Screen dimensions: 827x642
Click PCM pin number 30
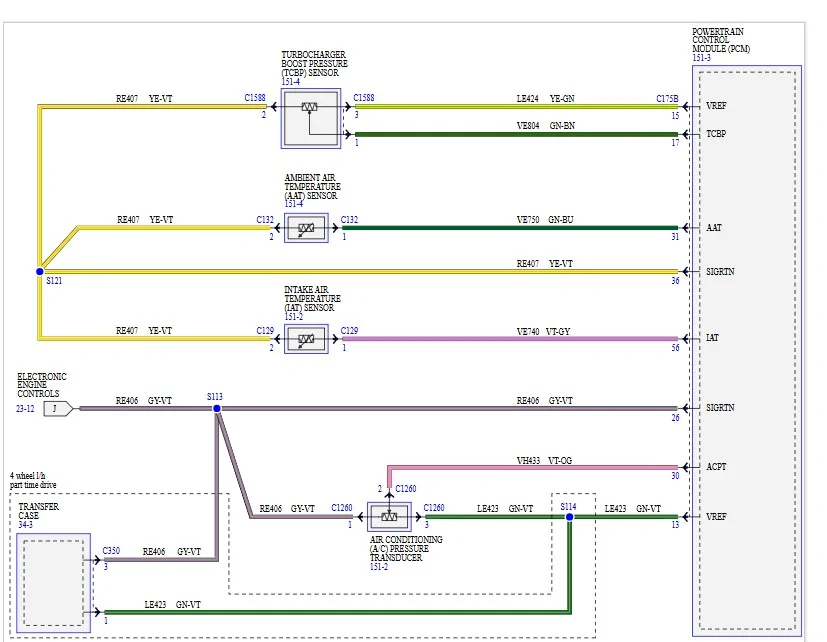[x=676, y=476]
